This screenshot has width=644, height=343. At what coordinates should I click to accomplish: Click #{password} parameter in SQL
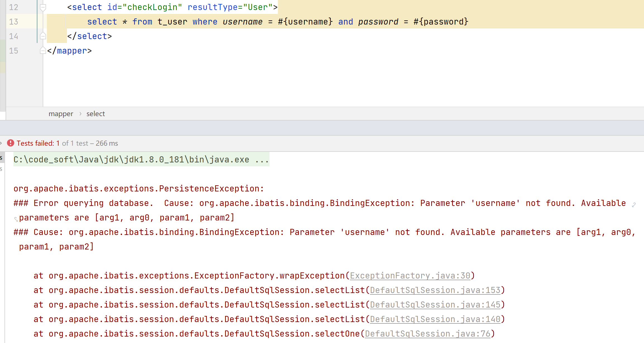(x=441, y=22)
